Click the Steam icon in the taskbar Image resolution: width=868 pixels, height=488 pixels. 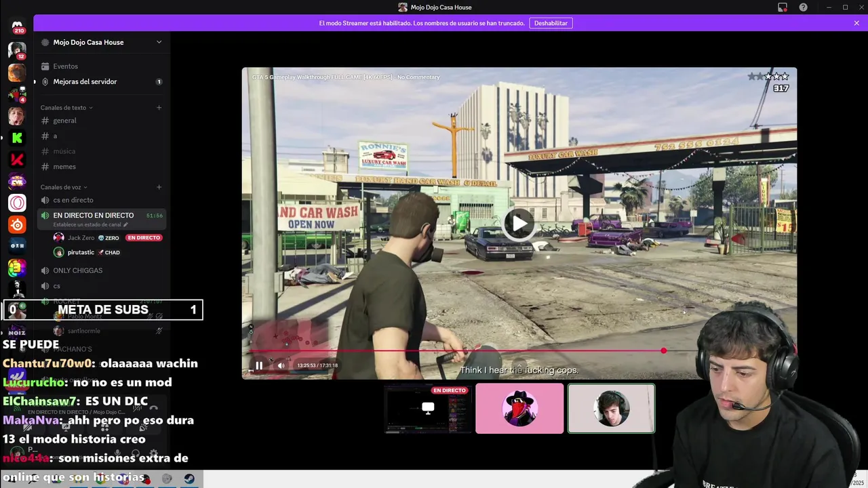[190, 479]
